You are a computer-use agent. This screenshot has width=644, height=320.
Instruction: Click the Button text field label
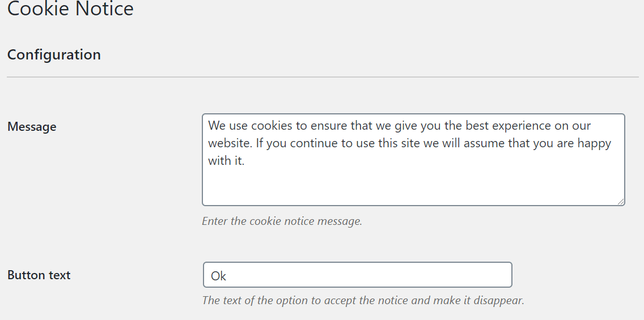tap(39, 275)
